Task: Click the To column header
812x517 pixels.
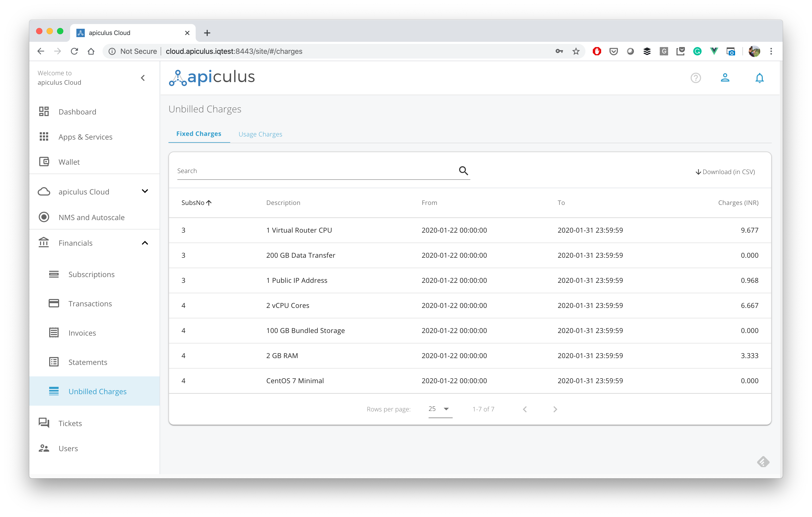Action: [x=561, y=203]
